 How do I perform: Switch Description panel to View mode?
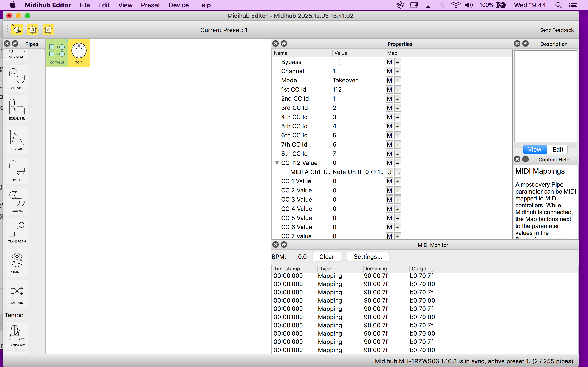click(x=534, y=150)
